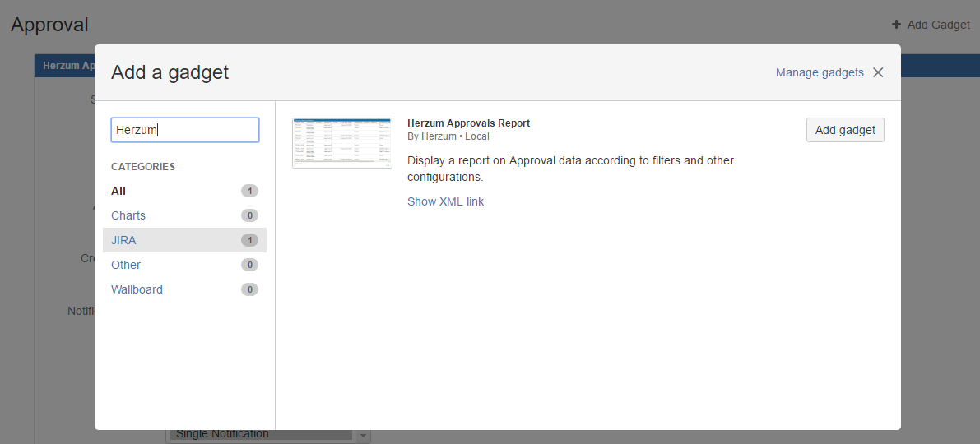Click the zero badge beside Other
This screenshot has width=980, height=444.
pyautogui.click(x=249, y=265)
